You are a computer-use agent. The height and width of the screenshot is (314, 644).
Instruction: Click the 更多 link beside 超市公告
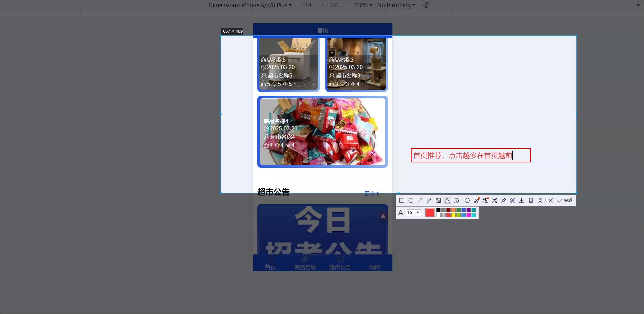click(x=372, y=194)
